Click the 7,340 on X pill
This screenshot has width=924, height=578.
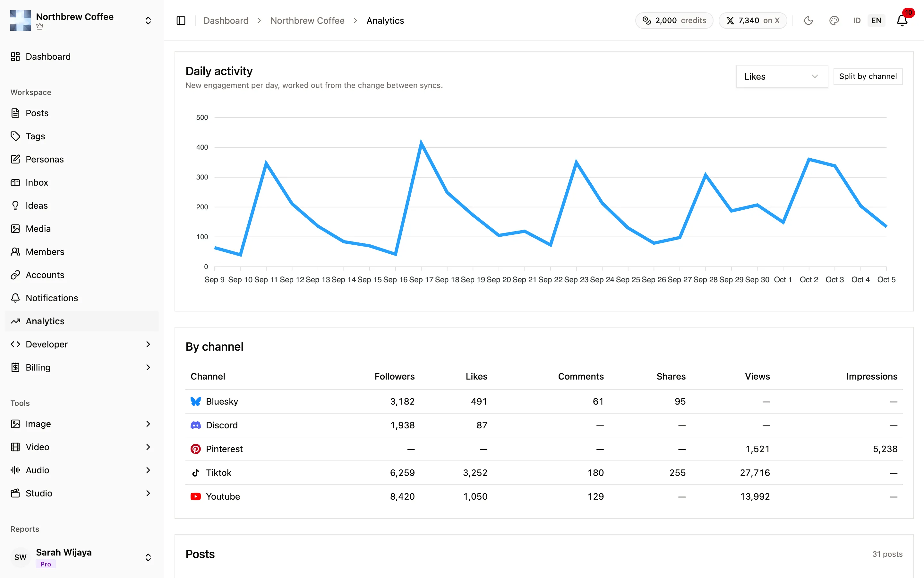(753, 21)
